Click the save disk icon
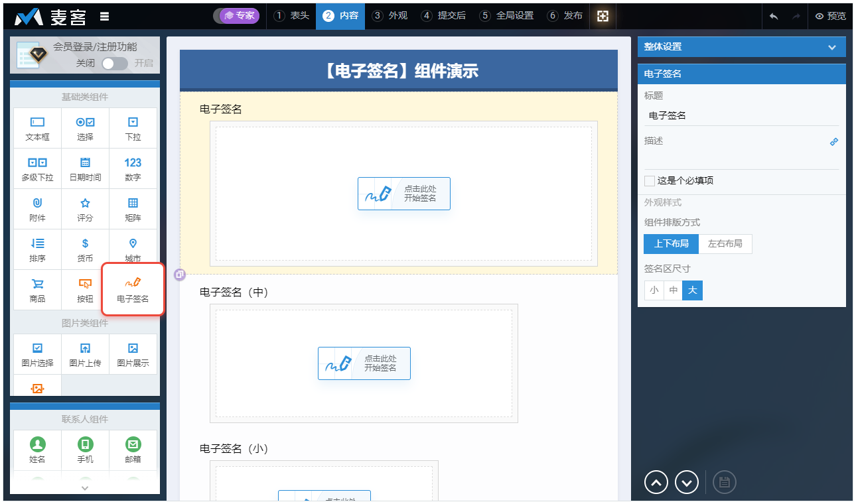The height and width of the screenshot is (504, 856). tap(725, 482)
